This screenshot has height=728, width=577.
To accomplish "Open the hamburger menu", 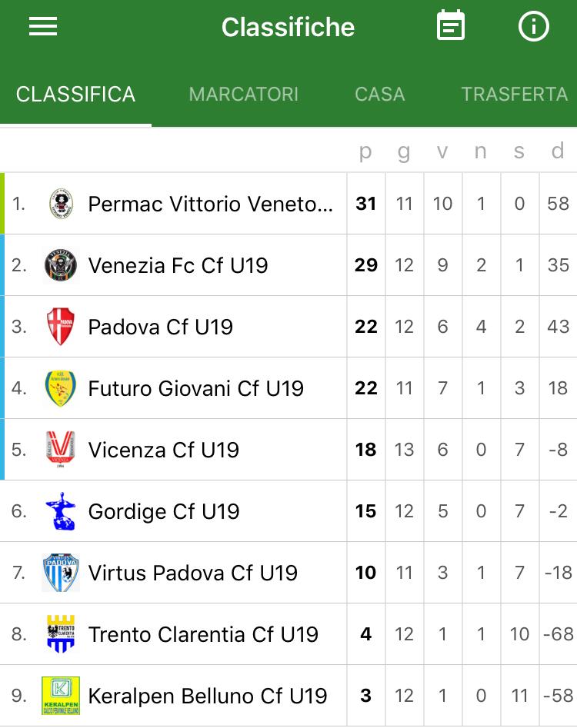I will 43,26.
